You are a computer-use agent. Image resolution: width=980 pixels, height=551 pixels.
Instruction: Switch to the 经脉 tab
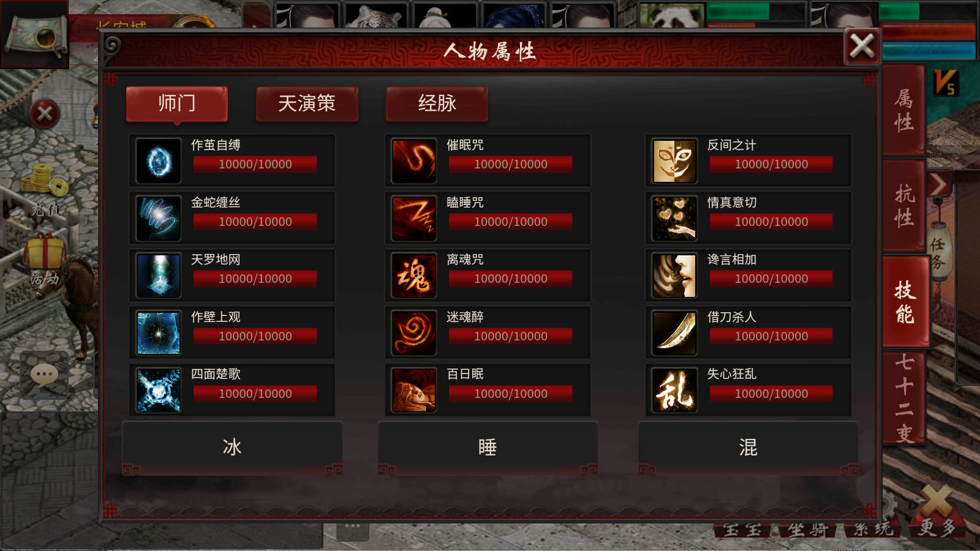pos(437,103)
